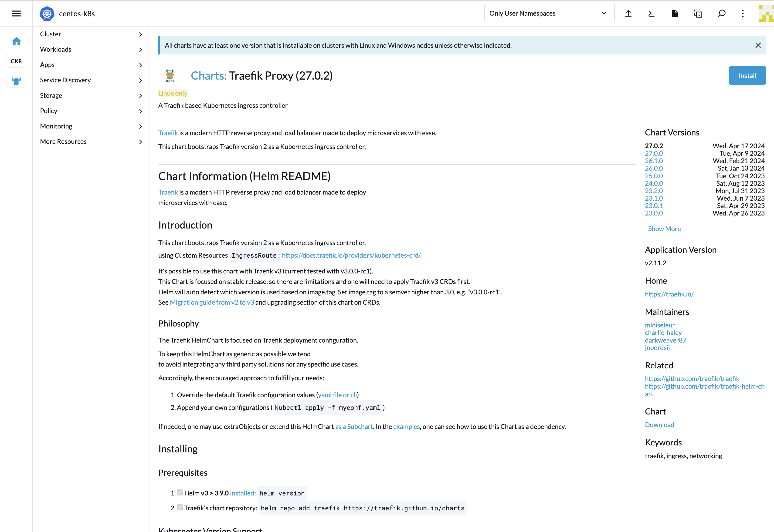774x532 pixels.
Task: Open the kubernetes-crd docs link
Action: 351,255
